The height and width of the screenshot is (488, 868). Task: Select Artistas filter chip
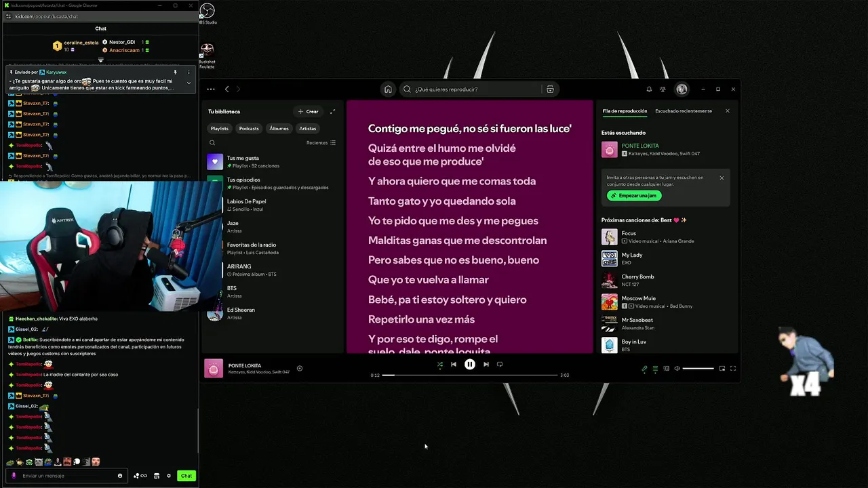click(x=308, y=128)
